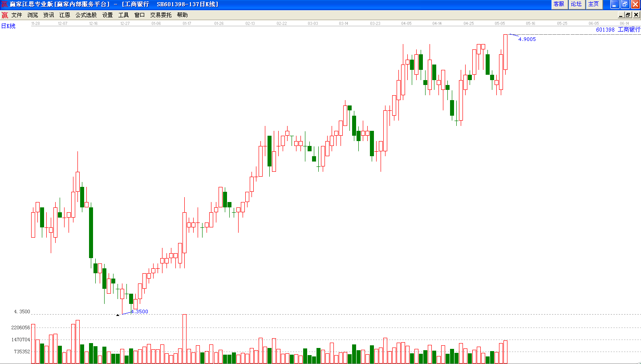The image size is (641, 364).
Task: Click the 01-06 date on the timeline
Action: 156,23
